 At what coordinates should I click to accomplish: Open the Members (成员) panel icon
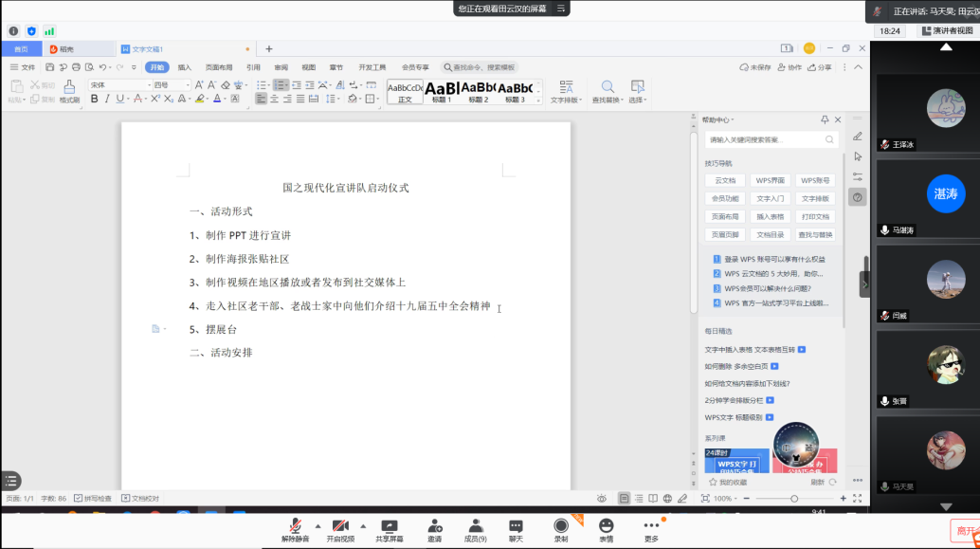[x=476, y=526]
